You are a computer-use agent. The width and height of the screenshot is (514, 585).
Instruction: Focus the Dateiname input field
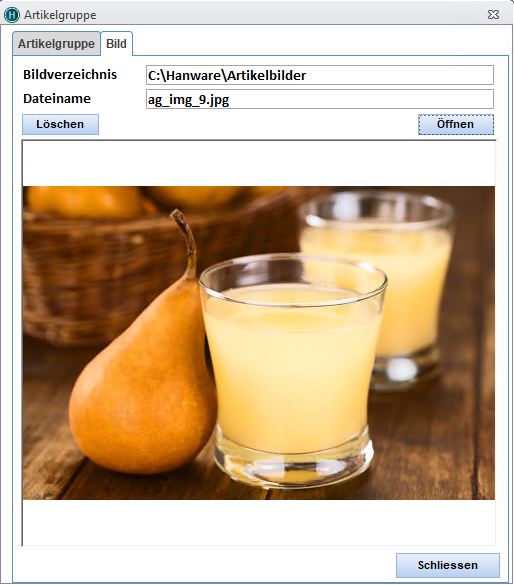[x=320, y=99]
